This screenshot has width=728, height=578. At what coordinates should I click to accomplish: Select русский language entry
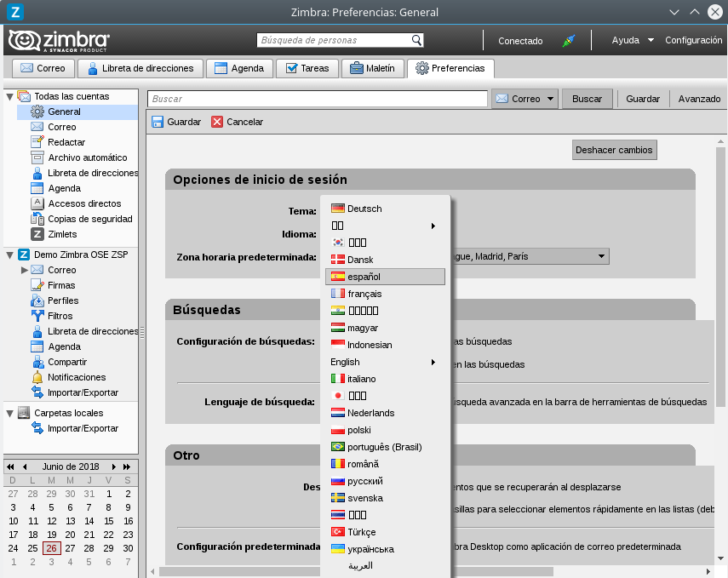coord(385,481)
